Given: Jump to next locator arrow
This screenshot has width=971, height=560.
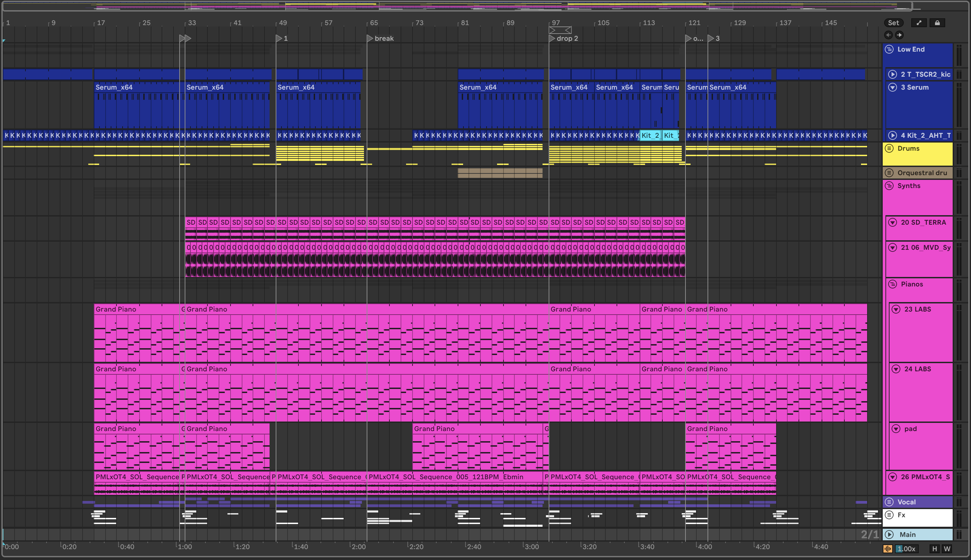Looking at the screenshot, I should 899,35.
